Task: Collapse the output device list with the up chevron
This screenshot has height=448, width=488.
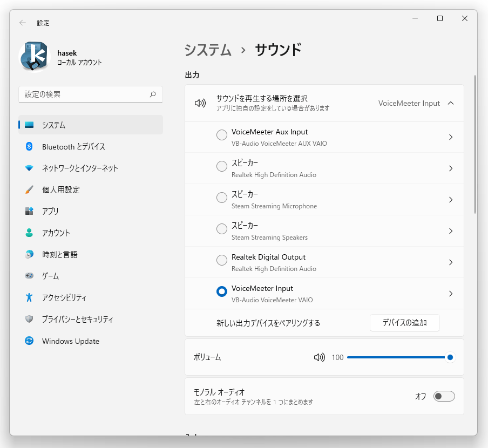Action: click(x=451, y=103)
